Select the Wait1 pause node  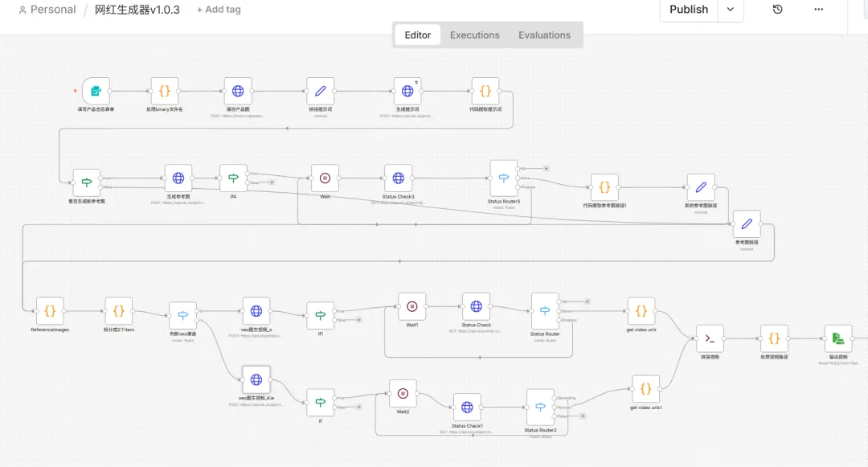click(411, 305)
